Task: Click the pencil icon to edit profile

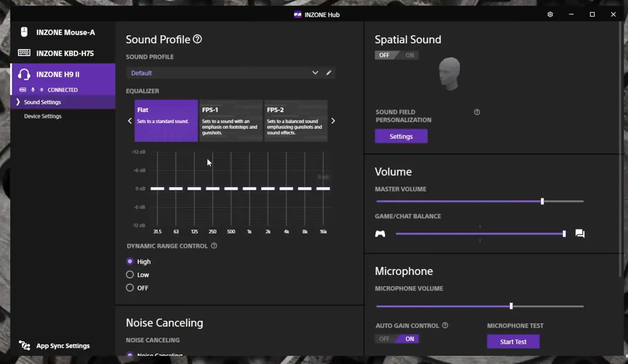Action: tap(329, 73)
